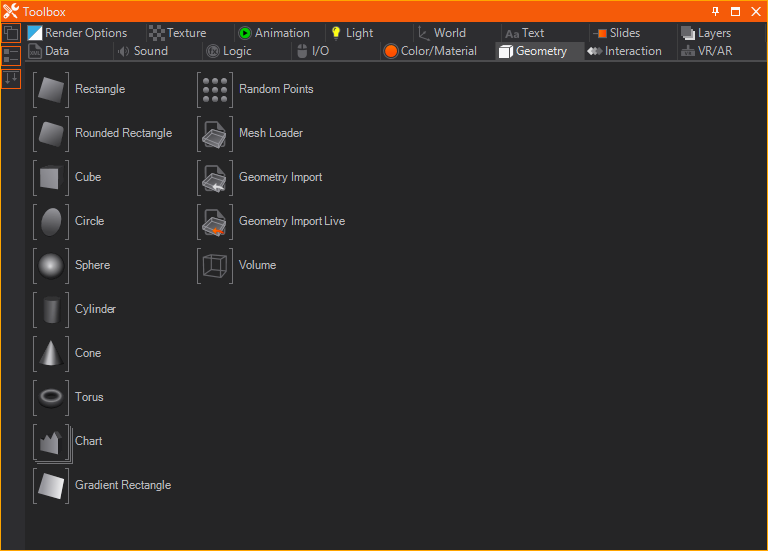Click the Rounded Rectangle label
The height and width of the screenshot is (551, 768).
[x=123, y=133]
